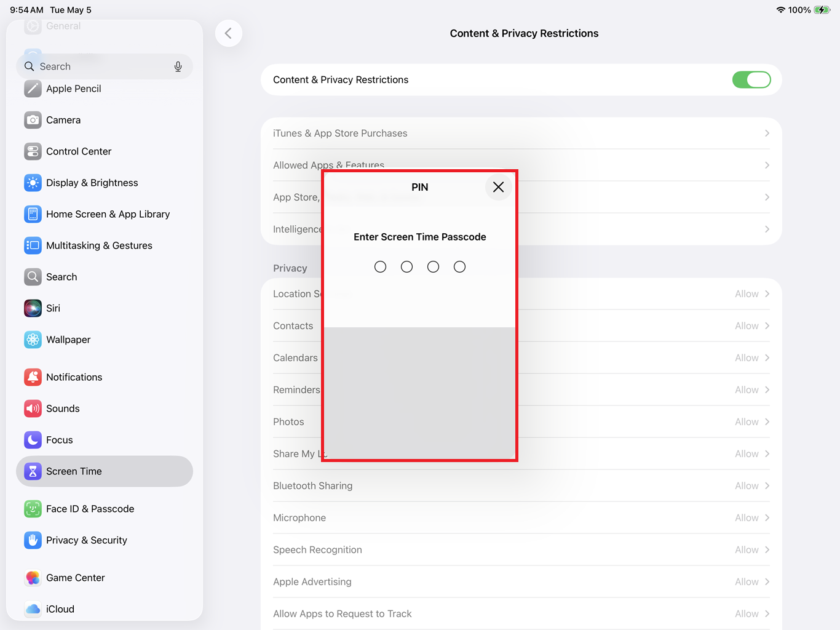Tap the Wi-Fi status icon

pos(781,10)
